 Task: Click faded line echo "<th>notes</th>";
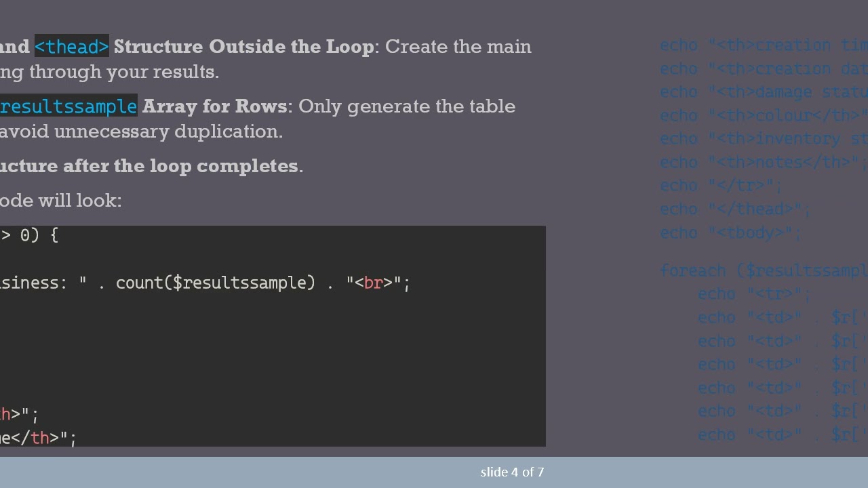pyautogui.click(x=764, y=163)
